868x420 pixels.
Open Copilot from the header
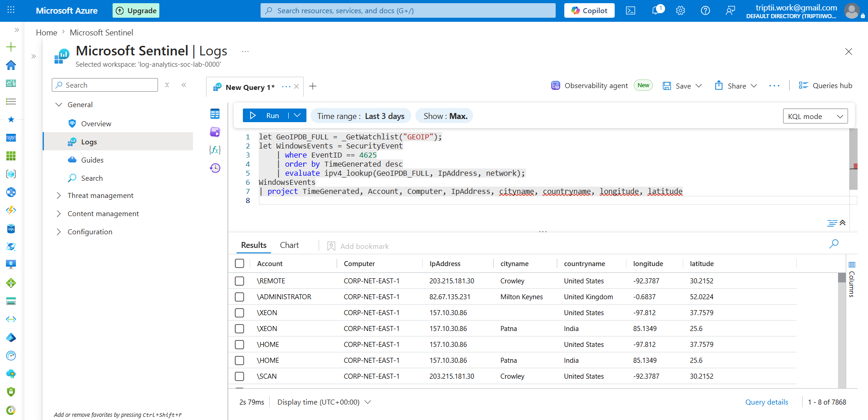coord(589,10)
